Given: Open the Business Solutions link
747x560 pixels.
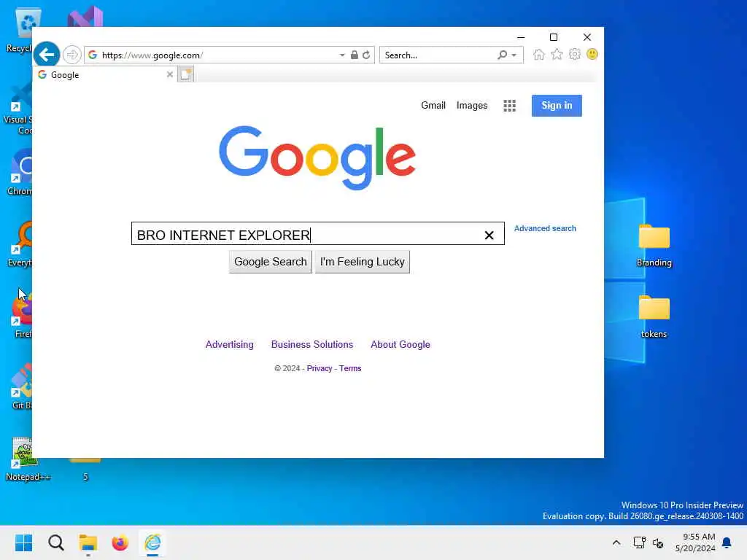Looking at the screenshot, I should pyautogui.click(x=312, y=344).
